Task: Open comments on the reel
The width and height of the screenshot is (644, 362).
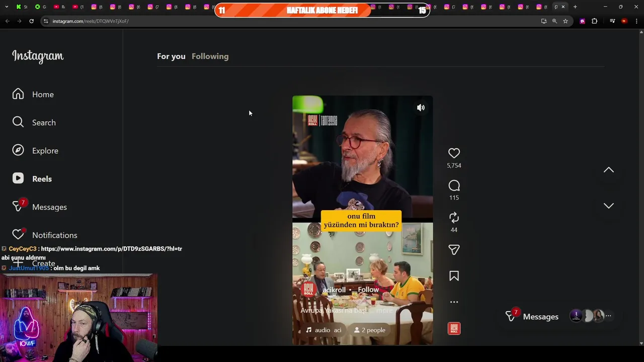Action: click(454, 186)
